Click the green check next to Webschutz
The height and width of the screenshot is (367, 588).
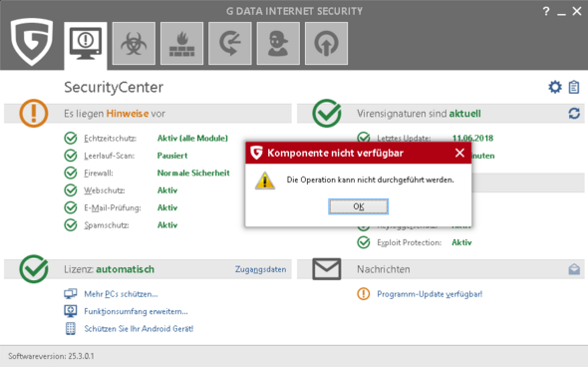click(71, 190)
